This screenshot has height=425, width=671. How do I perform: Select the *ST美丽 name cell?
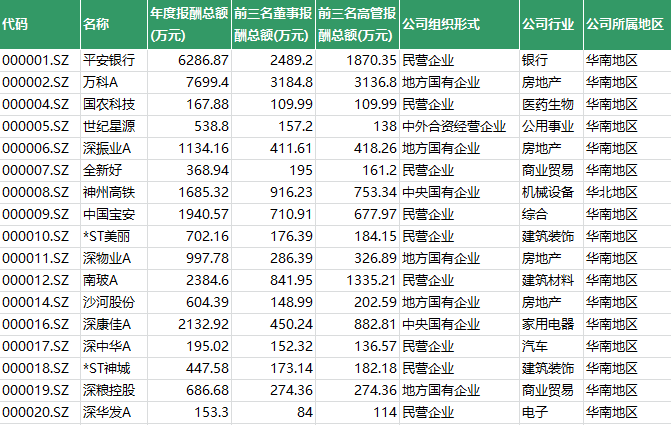point(107,236)
